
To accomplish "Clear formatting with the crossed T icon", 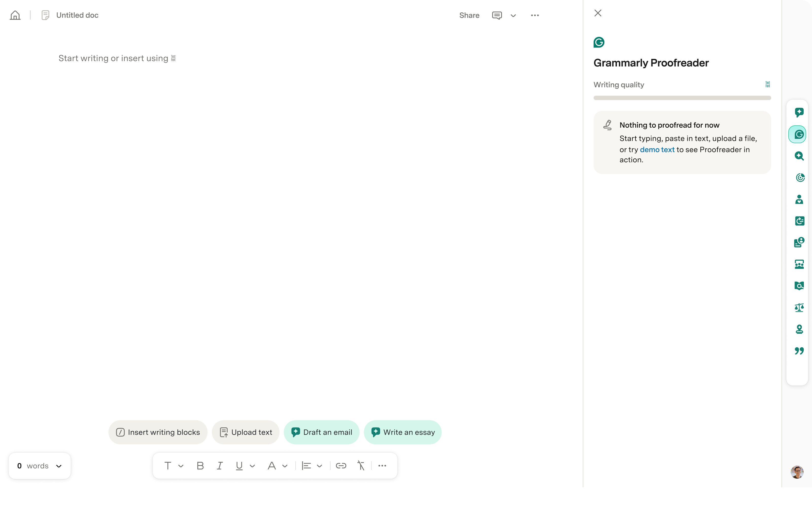I will pos(361,466).
